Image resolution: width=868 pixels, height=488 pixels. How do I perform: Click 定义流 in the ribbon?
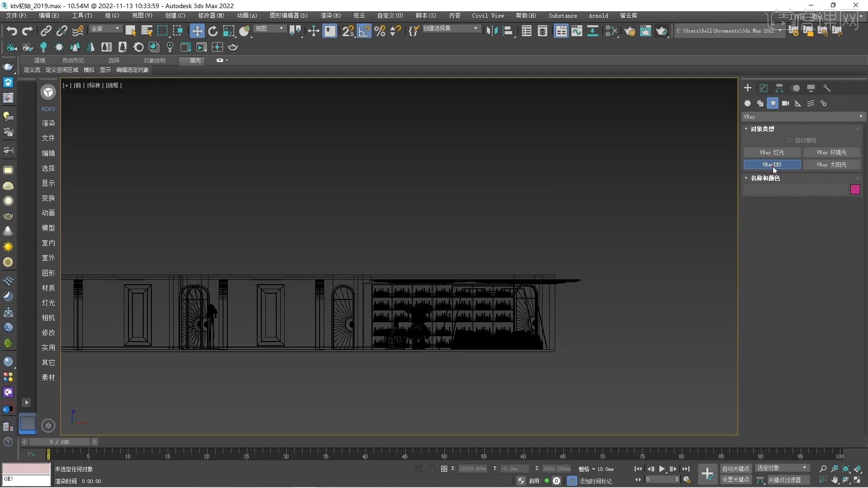click(x=32, y=70)
